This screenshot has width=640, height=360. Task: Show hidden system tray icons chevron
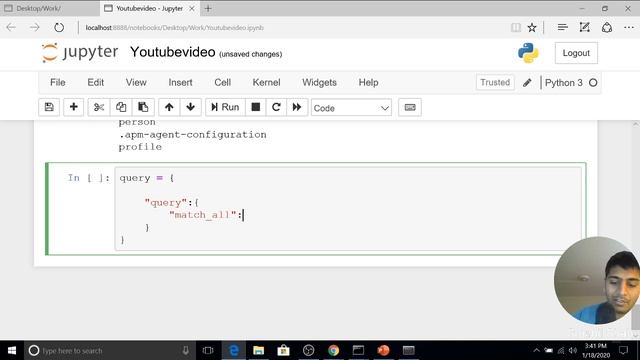click(x=536, y=350)
